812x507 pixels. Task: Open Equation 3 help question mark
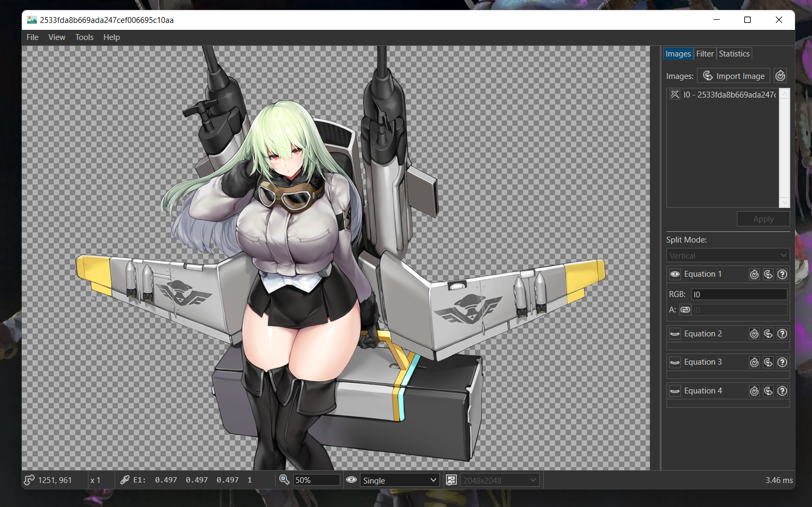coord(782,362)
